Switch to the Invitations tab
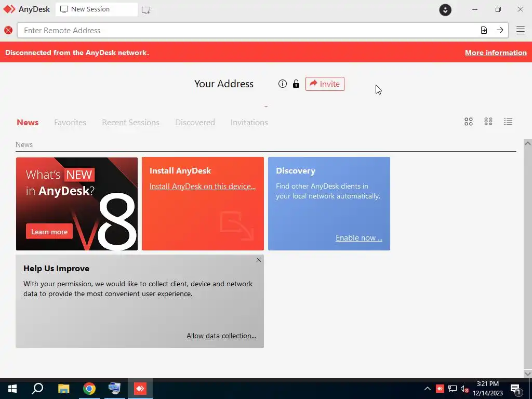532x399 pixels. click(x=249, y=122)
